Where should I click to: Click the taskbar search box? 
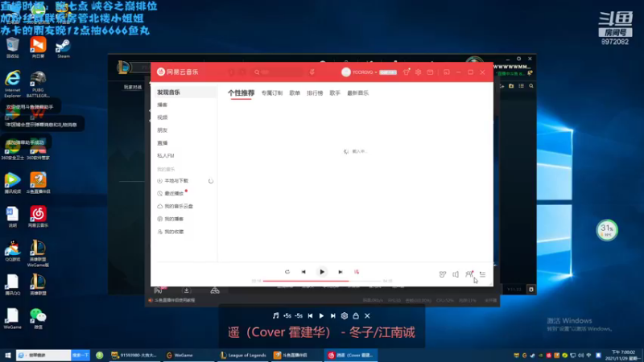click(43, 355)
